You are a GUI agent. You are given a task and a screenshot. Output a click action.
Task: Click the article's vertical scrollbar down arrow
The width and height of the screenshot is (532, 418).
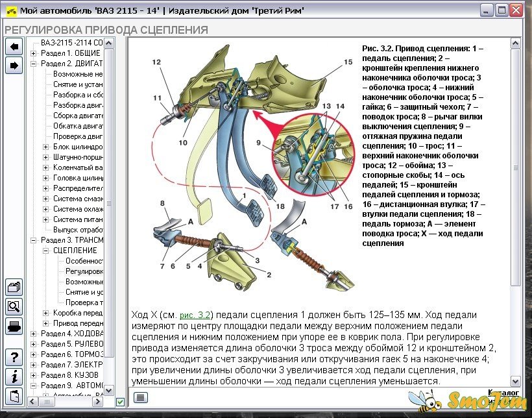coord(516,382)
